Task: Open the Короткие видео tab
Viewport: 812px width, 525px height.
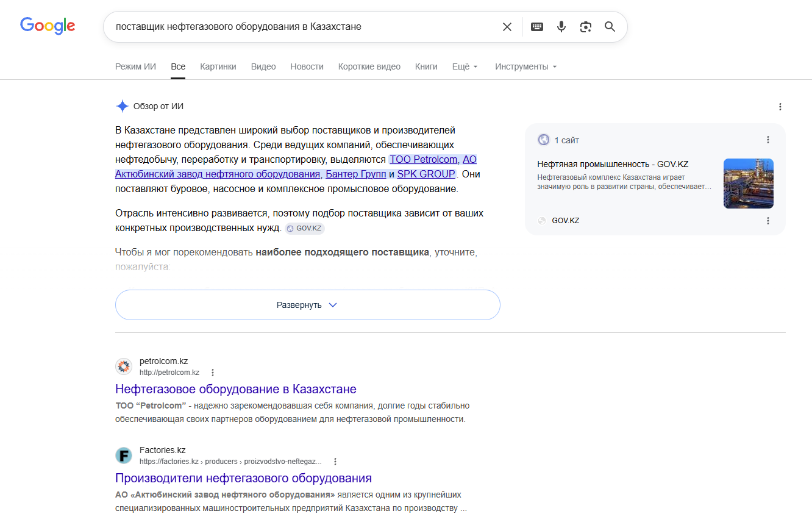Action: [x=369, y=66]
